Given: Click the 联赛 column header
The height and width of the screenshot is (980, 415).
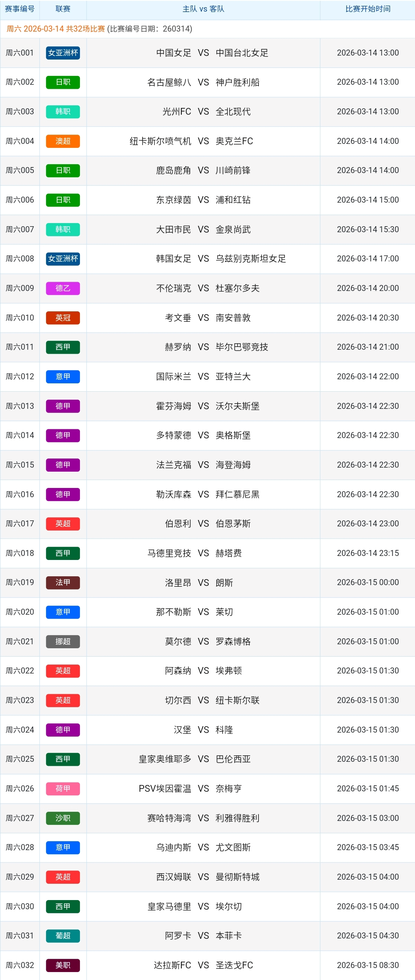Looking at the screenshot, I should pos(63,9).
